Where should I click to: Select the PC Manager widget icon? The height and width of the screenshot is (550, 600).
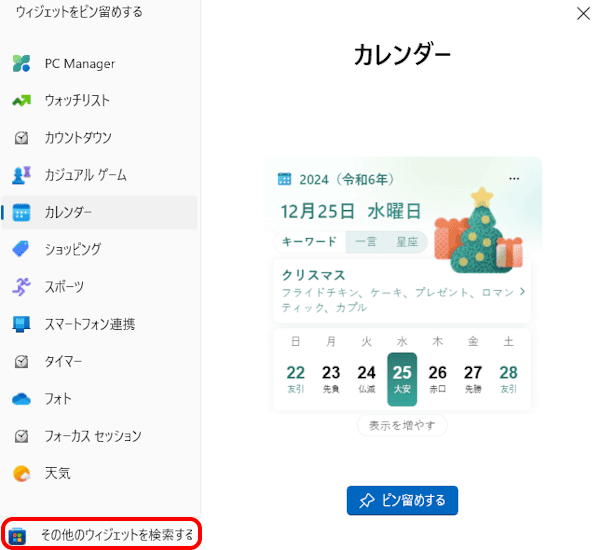21,64
